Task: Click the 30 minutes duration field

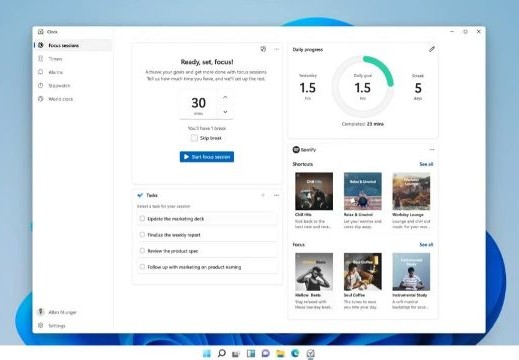Action: 199,105
